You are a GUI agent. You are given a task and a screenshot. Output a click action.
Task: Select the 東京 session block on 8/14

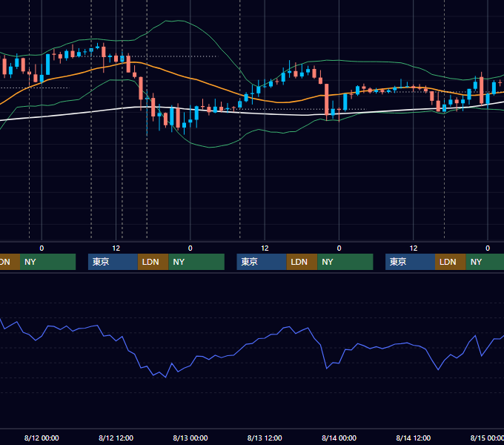click(x=410, y=262)
